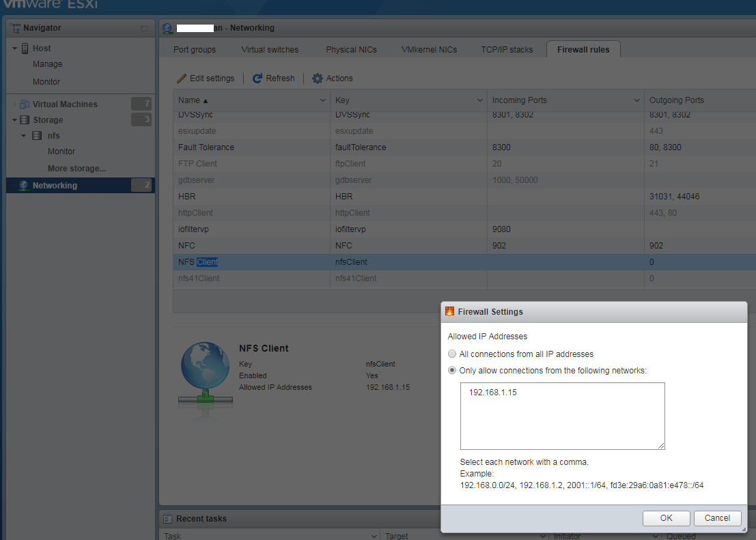Collapse the Host tree node
This screenshot has width=756, height=540.
(14, 48)
